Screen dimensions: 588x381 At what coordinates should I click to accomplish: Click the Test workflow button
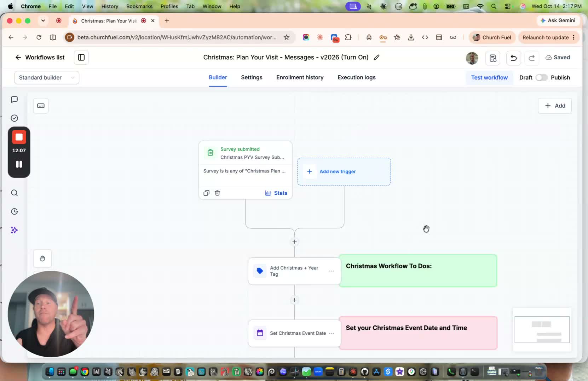click(x=489, y=77)
